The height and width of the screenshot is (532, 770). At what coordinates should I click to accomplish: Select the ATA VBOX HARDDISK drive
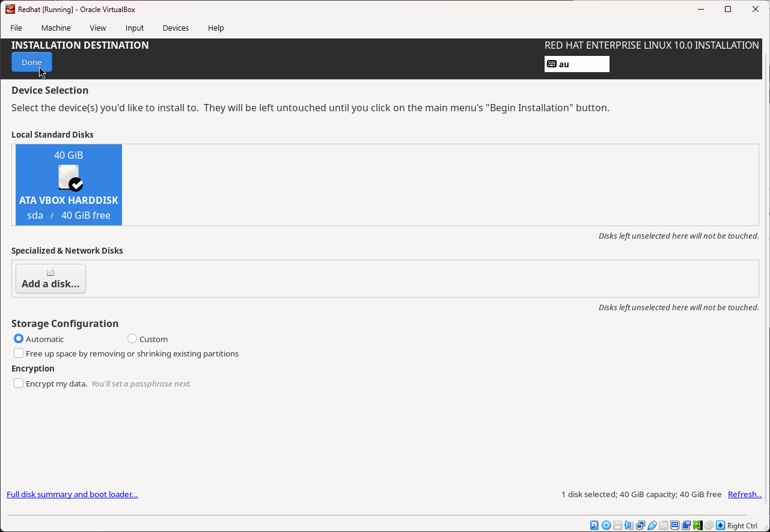69,185
